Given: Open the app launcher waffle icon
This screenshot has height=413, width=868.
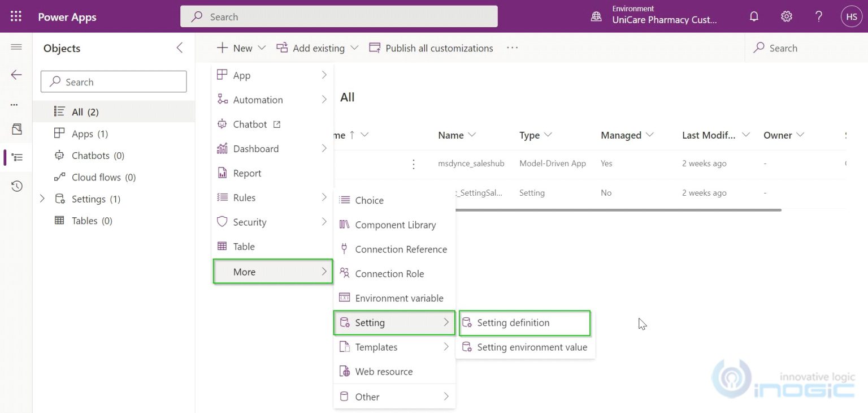Looking at the screenshot, I should [16, 16].
